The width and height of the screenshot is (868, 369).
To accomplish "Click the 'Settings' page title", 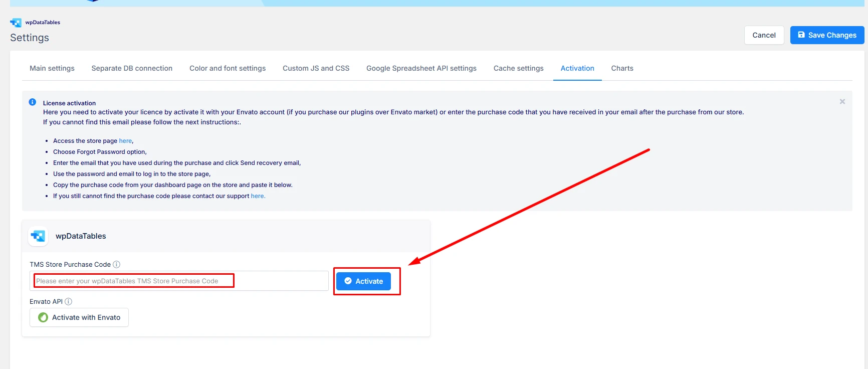I will (x=30, y=38).
